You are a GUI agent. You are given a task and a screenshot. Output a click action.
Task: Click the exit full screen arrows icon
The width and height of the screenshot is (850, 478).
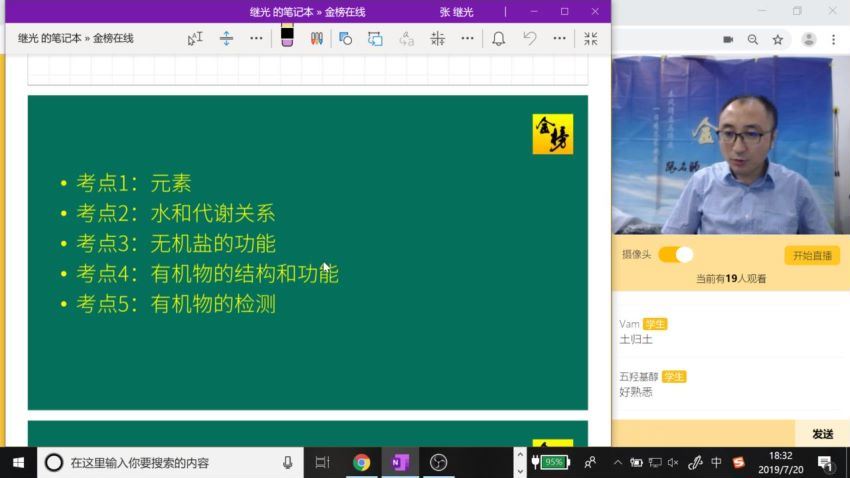[x=591, y=38]
